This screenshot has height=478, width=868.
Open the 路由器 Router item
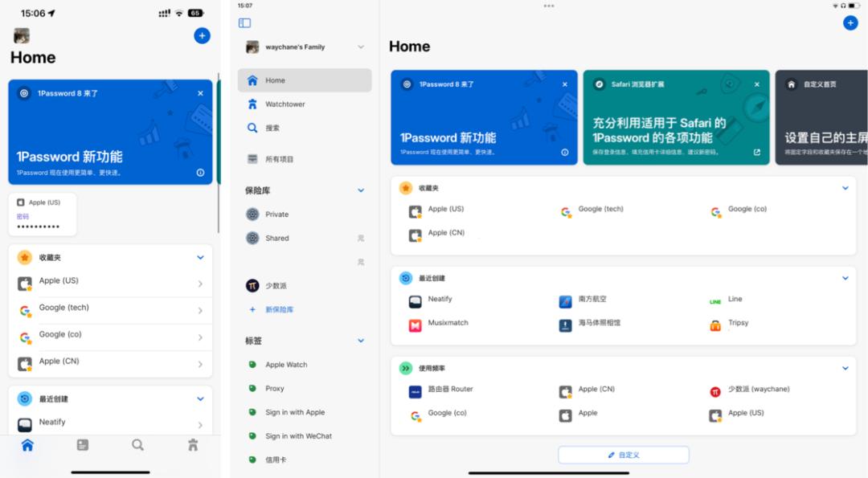tap(440, 390)
